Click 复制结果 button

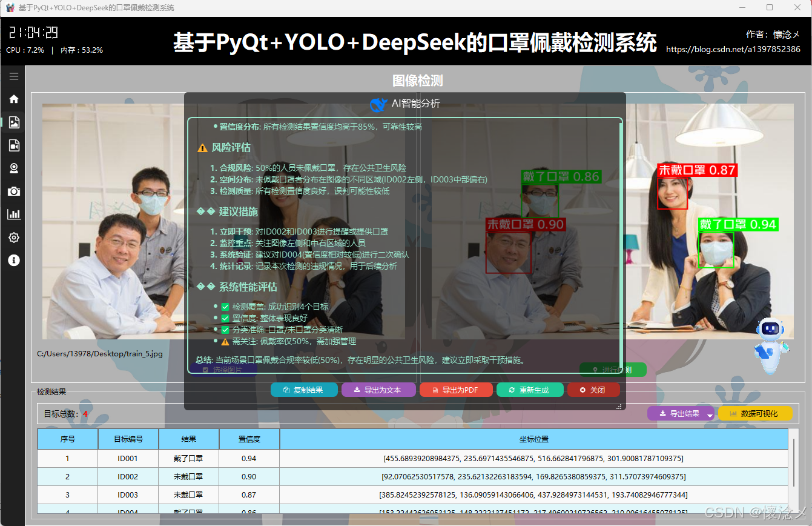pyautogui.click(x=304, y=390)
